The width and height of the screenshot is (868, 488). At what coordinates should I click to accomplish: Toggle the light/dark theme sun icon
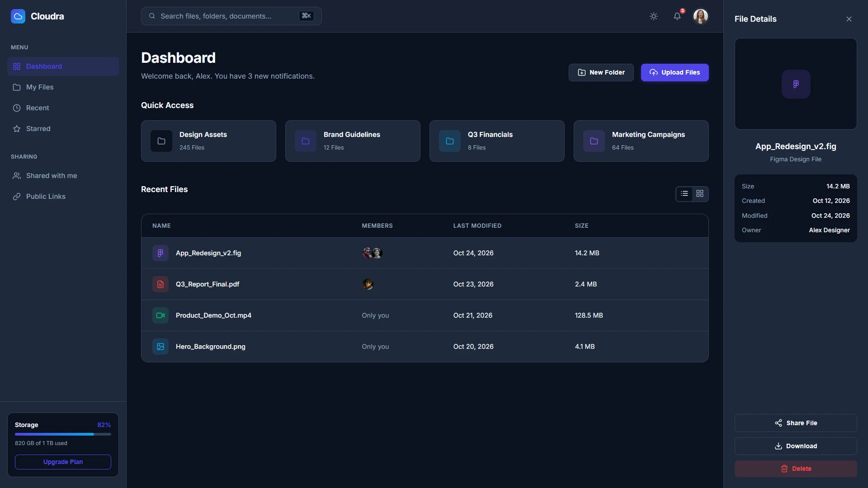[654, 16]
